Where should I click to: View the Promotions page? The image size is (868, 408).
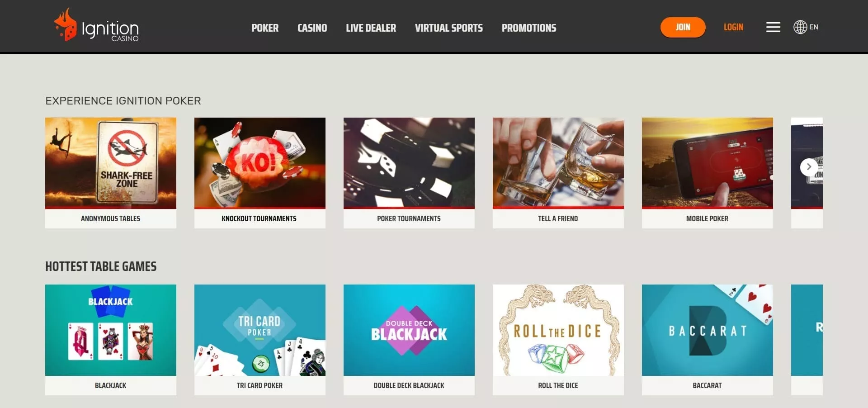pos(529,28)
